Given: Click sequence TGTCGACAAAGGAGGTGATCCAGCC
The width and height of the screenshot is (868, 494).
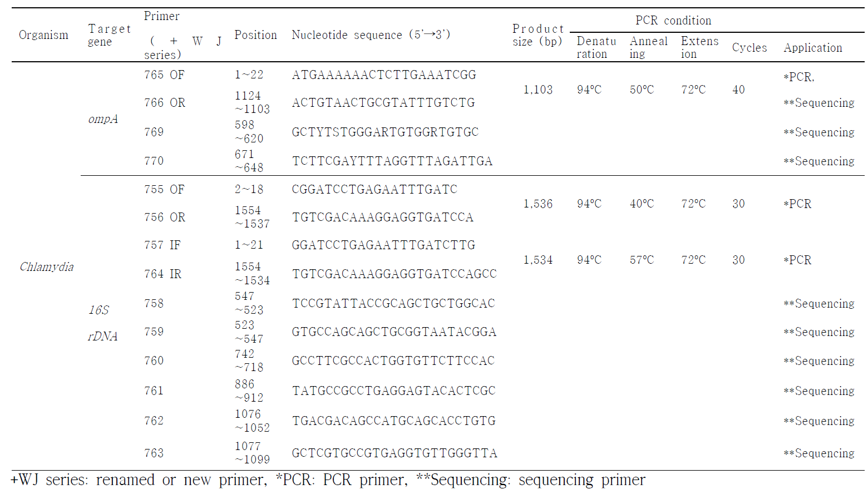Looking at the screenshot, I should pos(394,274).
